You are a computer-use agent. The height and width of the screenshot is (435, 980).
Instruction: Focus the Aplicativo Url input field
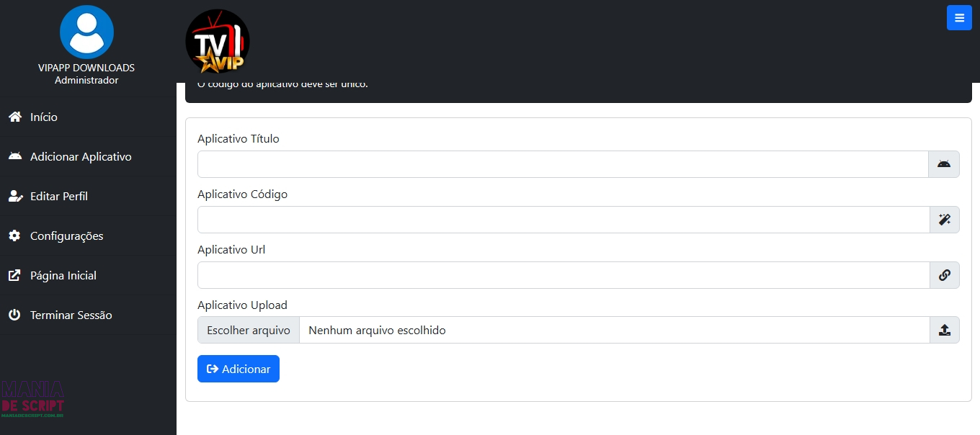pos(563,275)
